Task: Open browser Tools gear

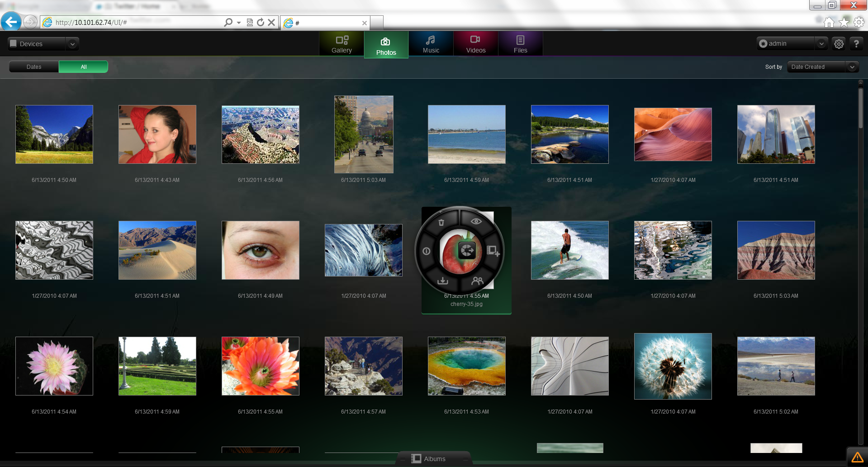Action: tap(859, 22)
